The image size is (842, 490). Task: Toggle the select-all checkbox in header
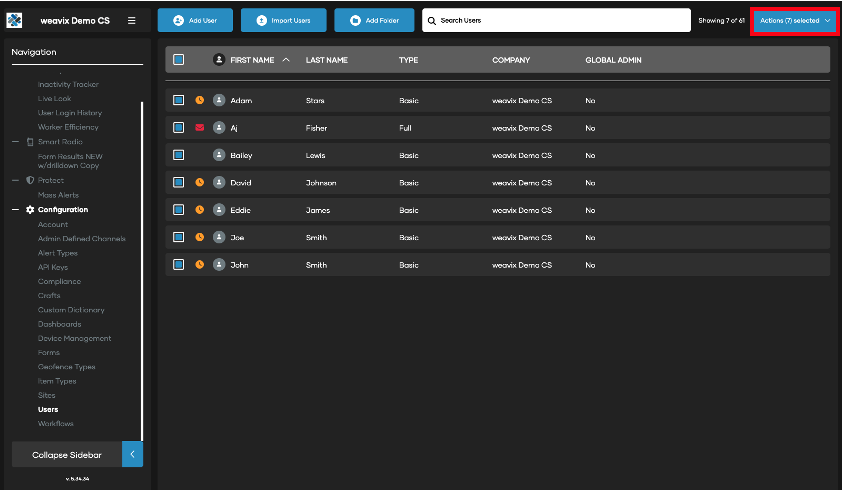(178, 60)
